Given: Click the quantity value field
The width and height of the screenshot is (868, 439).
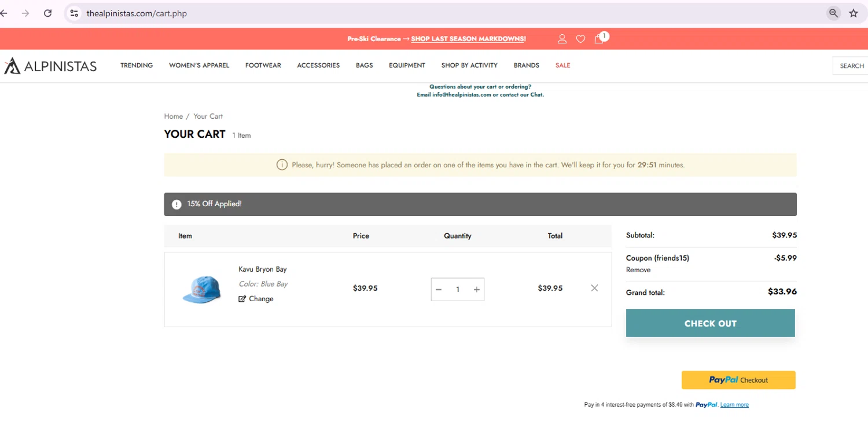Looking at the screenshot, I should 458,290.
